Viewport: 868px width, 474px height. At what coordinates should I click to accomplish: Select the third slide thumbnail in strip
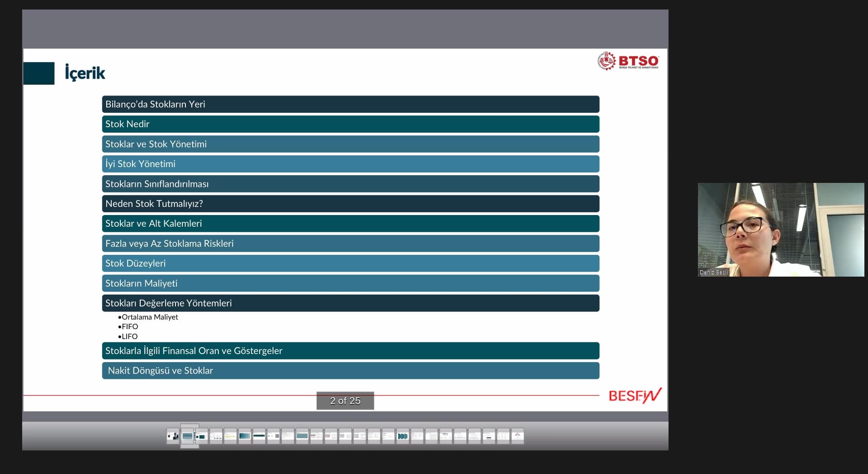[202, 436]
